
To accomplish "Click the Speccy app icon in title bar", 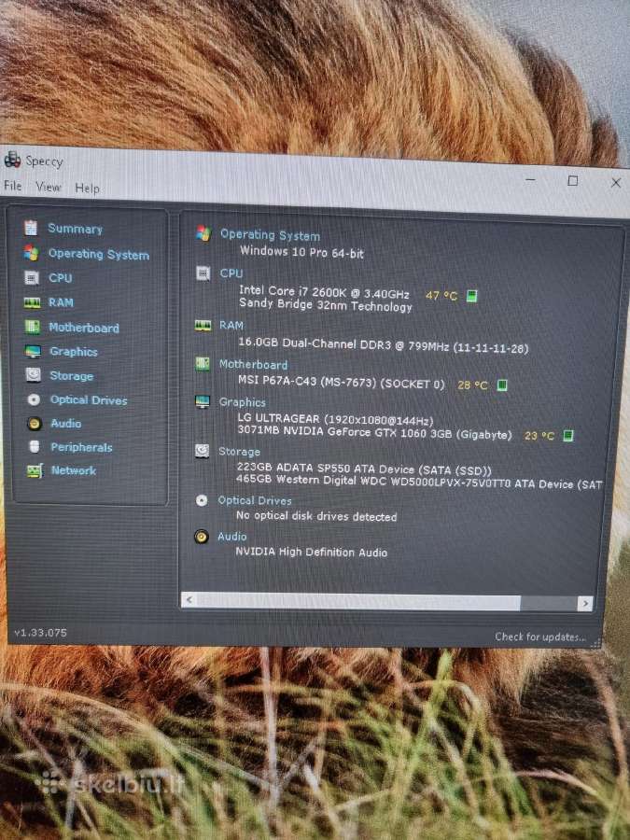I will (12, 159).
